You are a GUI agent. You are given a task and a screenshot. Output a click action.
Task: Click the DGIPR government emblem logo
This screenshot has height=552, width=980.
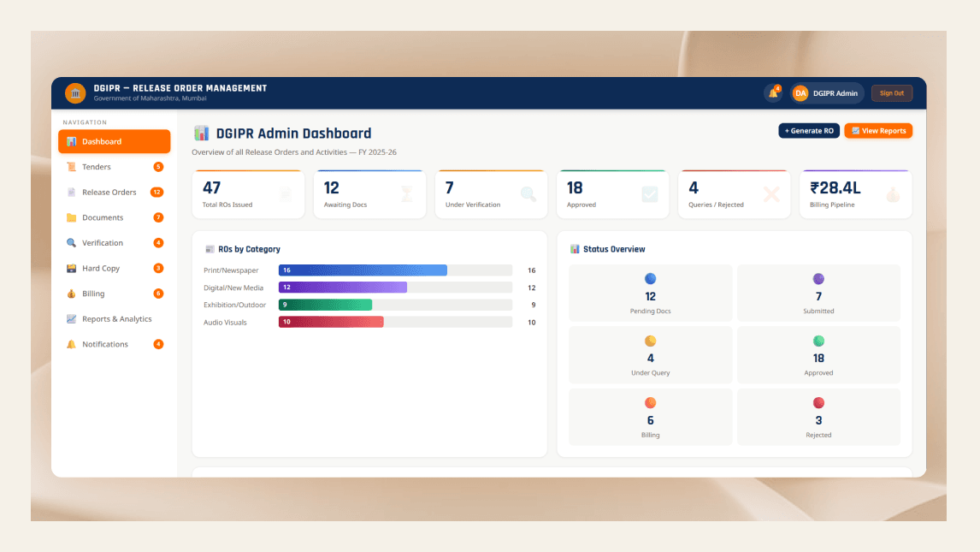[75, 93]
